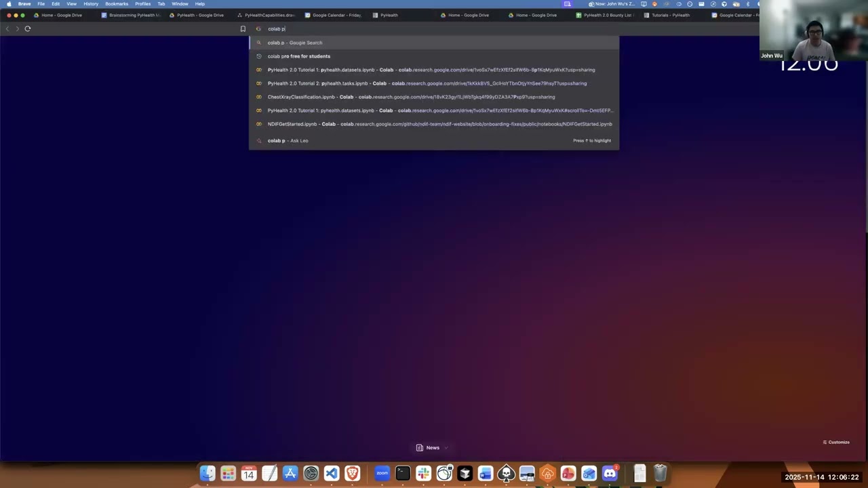Switch to PyHealthCapabilities.draw tab

coord(266,15)
